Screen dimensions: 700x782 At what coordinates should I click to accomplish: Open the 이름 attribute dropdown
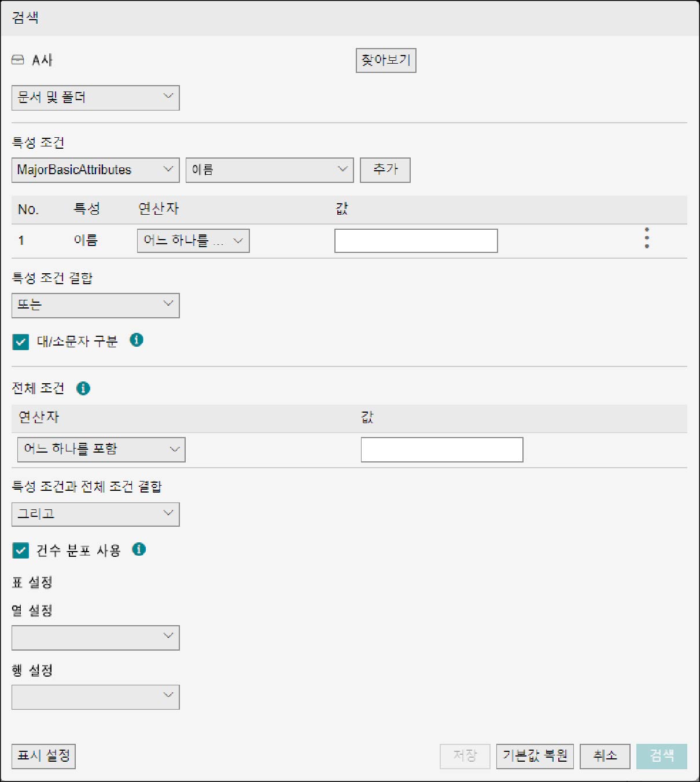270,170
